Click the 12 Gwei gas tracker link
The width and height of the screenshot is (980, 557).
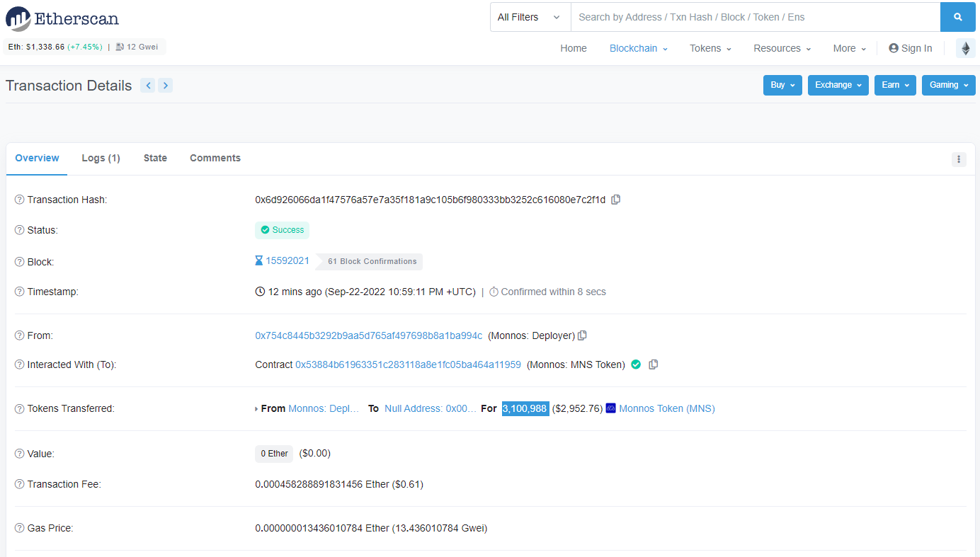click(x=143, y=47)
